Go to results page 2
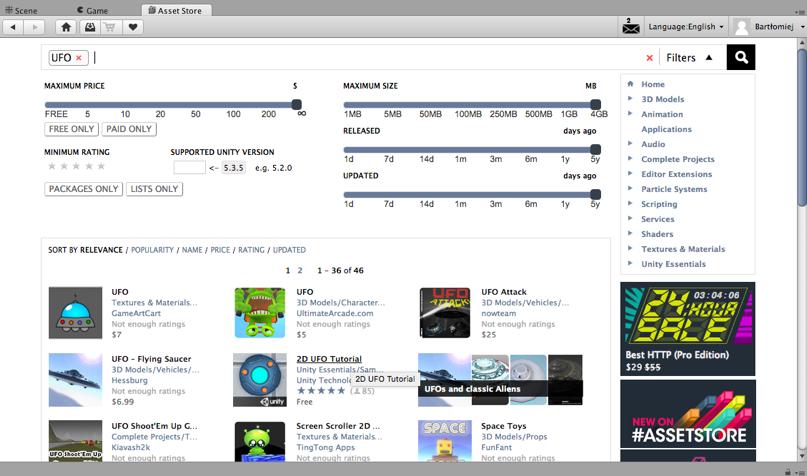This screenshot has width=807, height=476. [x=300, y=270]
